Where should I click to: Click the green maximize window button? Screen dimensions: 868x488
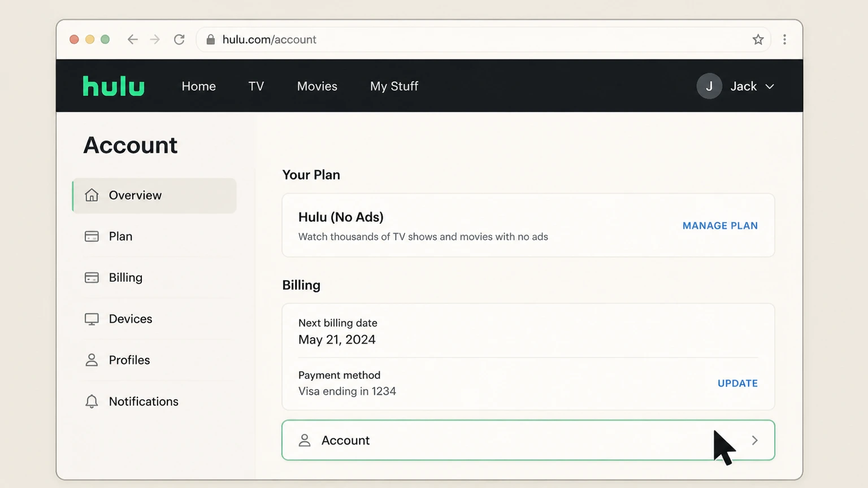pyautogui.click(x=105, y=40)
